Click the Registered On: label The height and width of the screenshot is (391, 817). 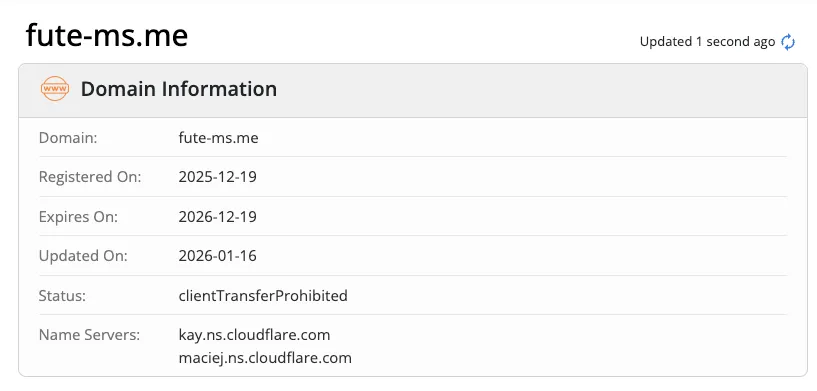90,177
